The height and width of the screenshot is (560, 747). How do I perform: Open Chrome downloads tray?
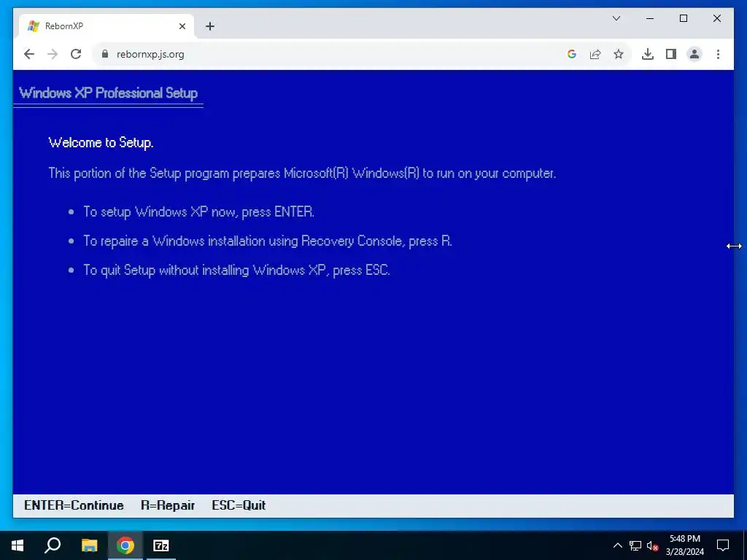click(x=648, y=54)
